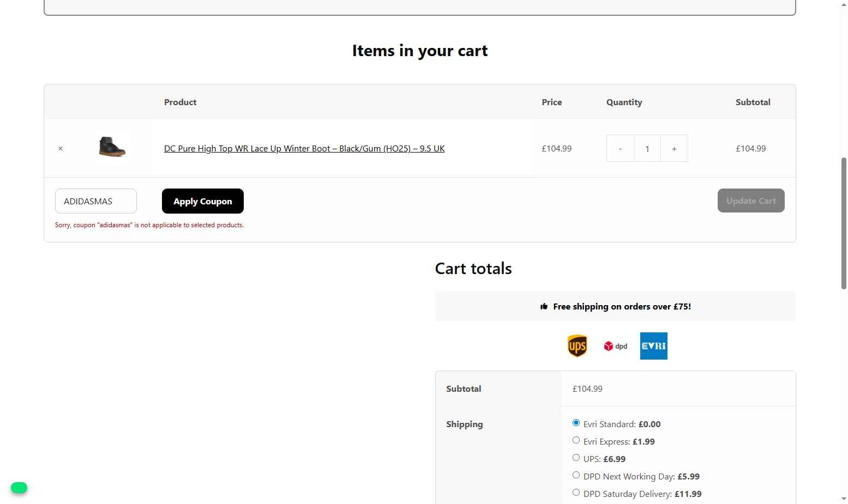Click the Shipping row label
The width and height of the screenshot is (848, 504).
(465, 424)
